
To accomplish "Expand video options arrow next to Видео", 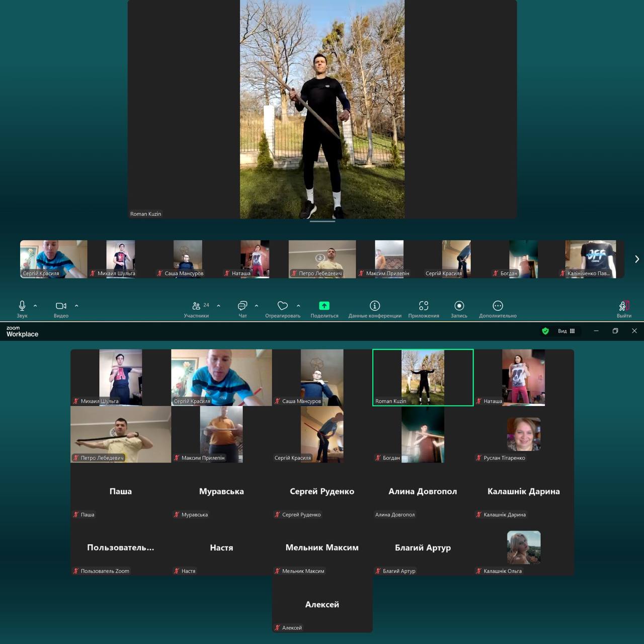I will [x=76, y=305].
